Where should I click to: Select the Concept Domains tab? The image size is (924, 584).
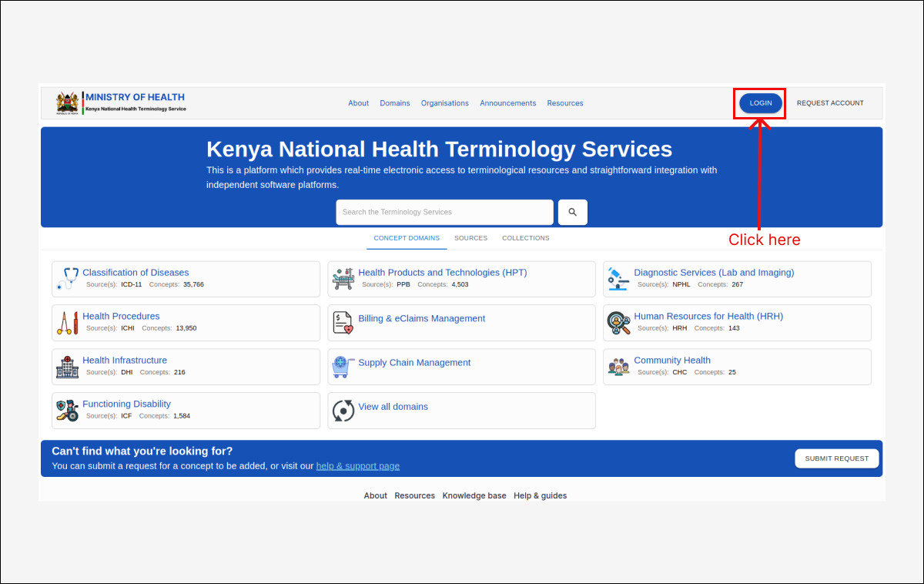click(x=407, y=238)
